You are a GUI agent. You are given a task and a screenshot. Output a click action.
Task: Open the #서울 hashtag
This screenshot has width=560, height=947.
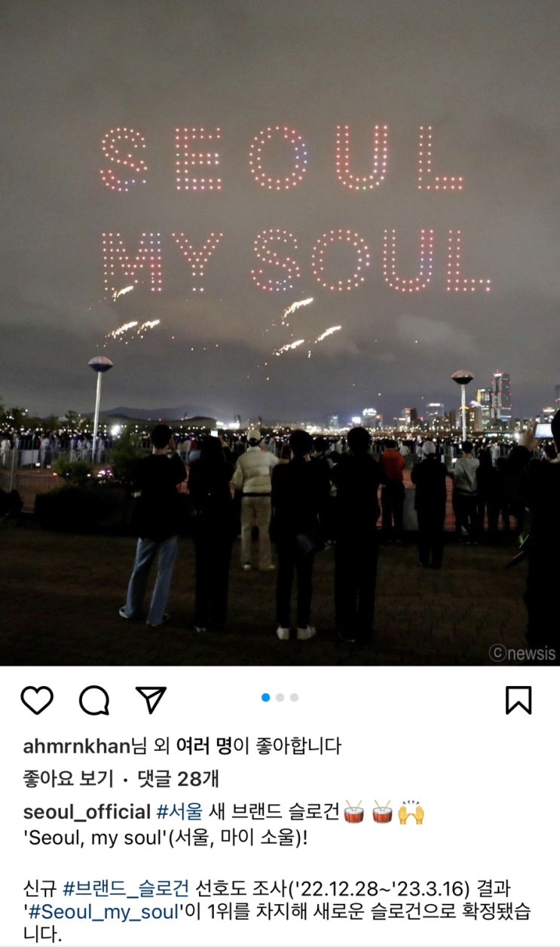click(179, 812)
